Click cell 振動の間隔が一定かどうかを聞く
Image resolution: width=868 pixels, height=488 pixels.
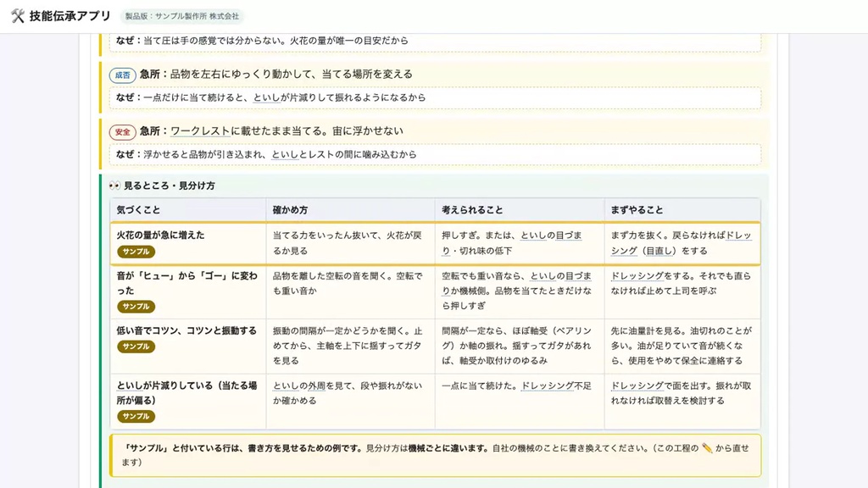pos(350,347)
